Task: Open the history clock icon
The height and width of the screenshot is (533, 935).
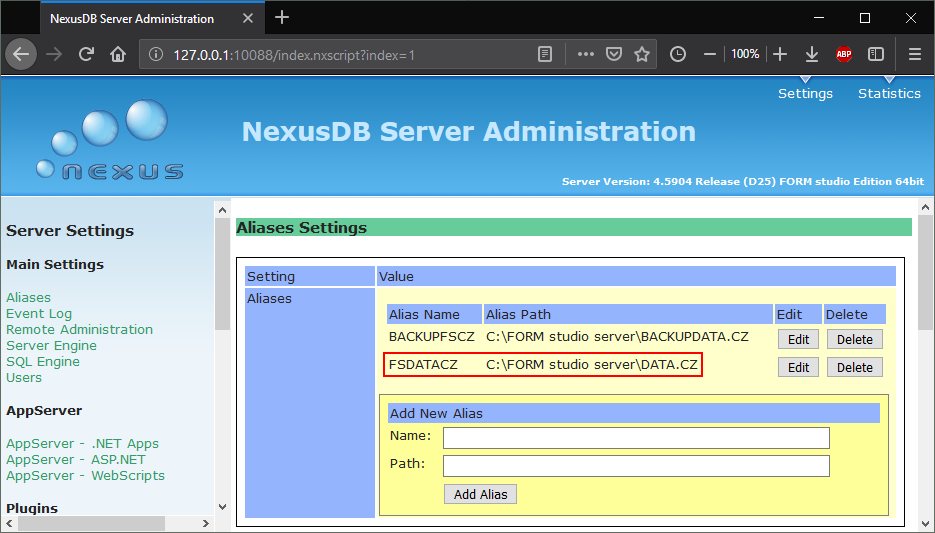Action: [x=678, y=54]
